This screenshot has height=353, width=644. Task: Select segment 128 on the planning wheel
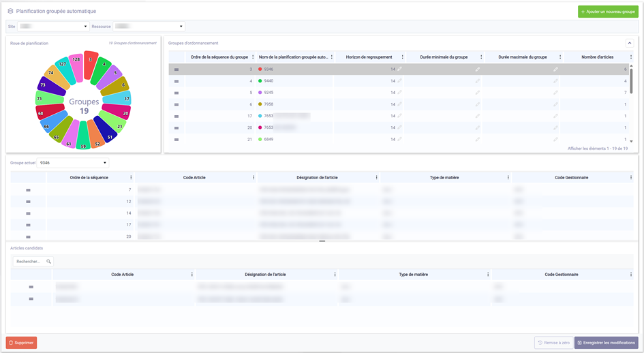(x=76, y=59)
